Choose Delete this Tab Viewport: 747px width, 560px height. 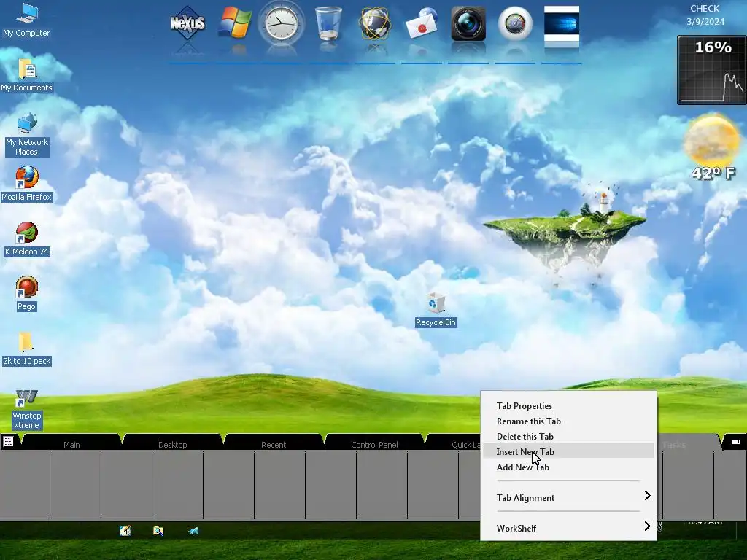point(568,436)
